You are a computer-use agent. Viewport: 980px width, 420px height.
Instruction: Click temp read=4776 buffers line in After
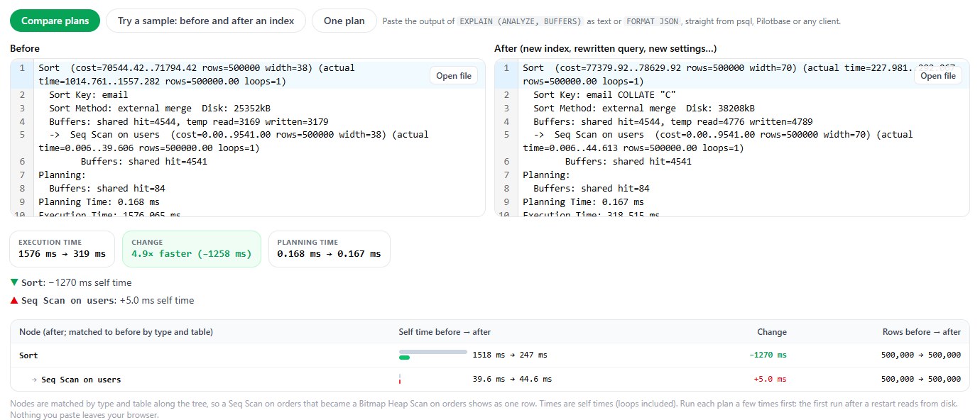[x=673, y=121]
